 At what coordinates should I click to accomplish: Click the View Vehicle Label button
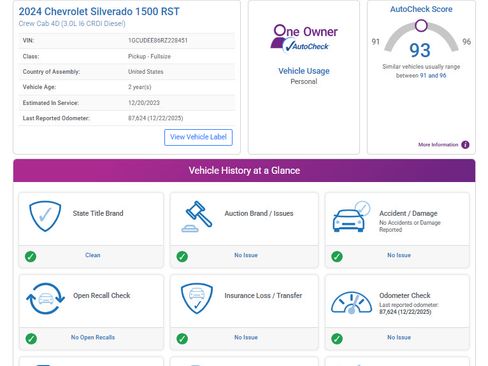pyautogui.click(x=198, y=137)
